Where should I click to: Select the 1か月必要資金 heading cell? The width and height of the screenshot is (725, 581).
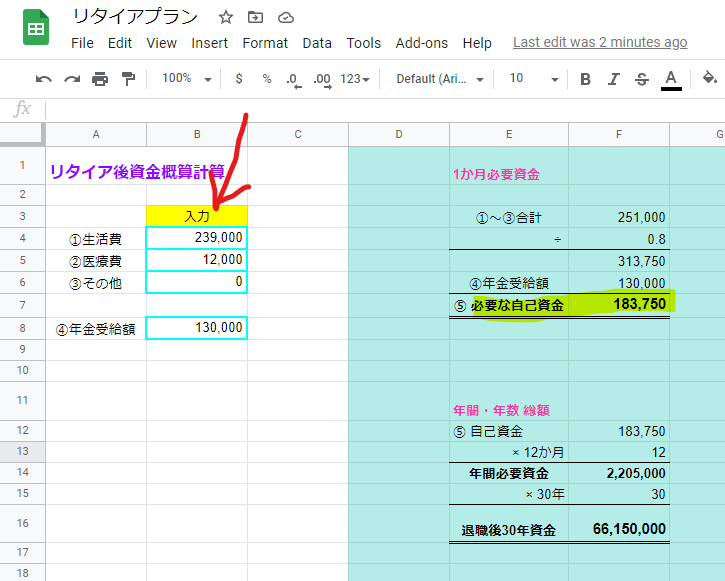click(509, 166)
